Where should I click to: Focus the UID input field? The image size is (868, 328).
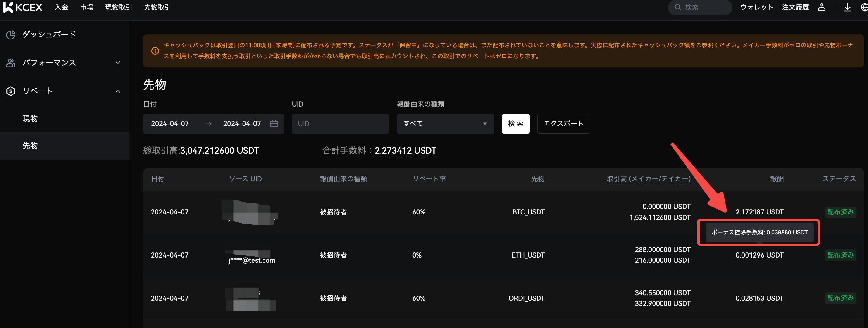pyautogui.click(x=340, y=124)
